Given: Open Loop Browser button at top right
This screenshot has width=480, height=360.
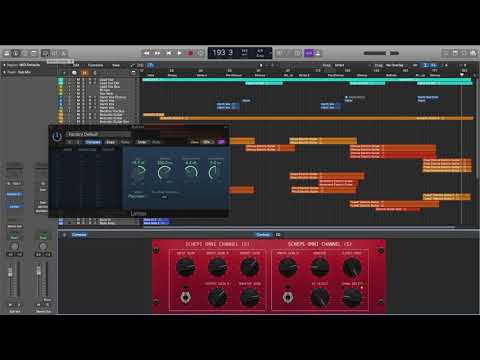Looking at the screenshot, I should 464,53.
